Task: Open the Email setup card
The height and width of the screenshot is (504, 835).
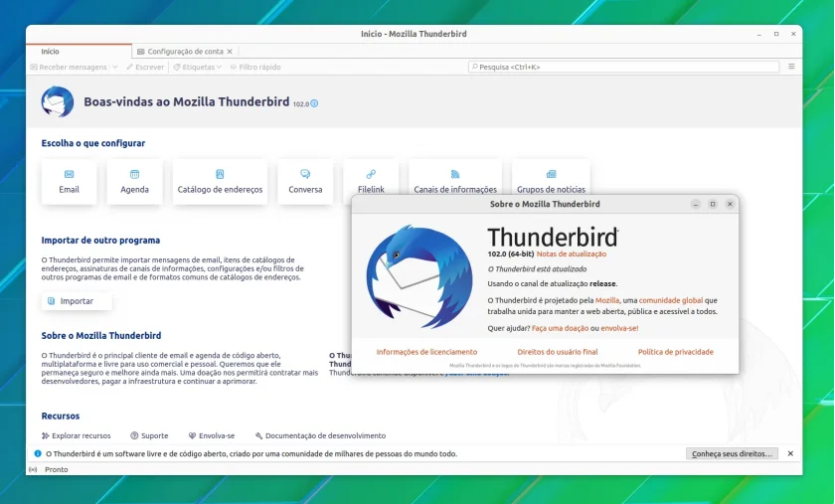Action: (70, 182)
